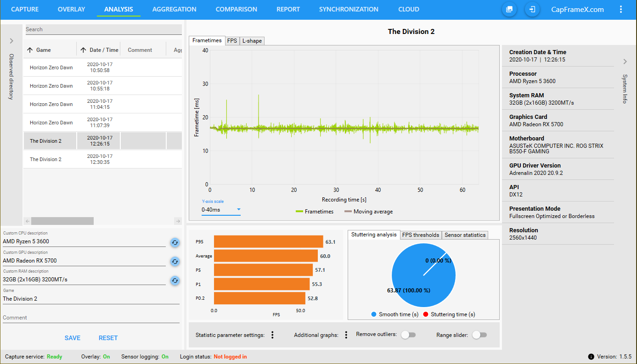Click the Comment input field

(x=91, y=318)
